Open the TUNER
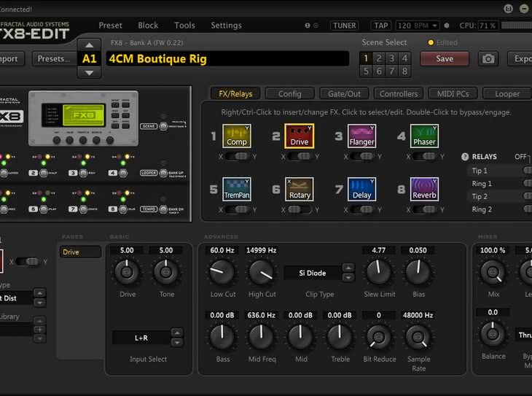This screenshot has height=396, width=532. [x=345, y=26]
